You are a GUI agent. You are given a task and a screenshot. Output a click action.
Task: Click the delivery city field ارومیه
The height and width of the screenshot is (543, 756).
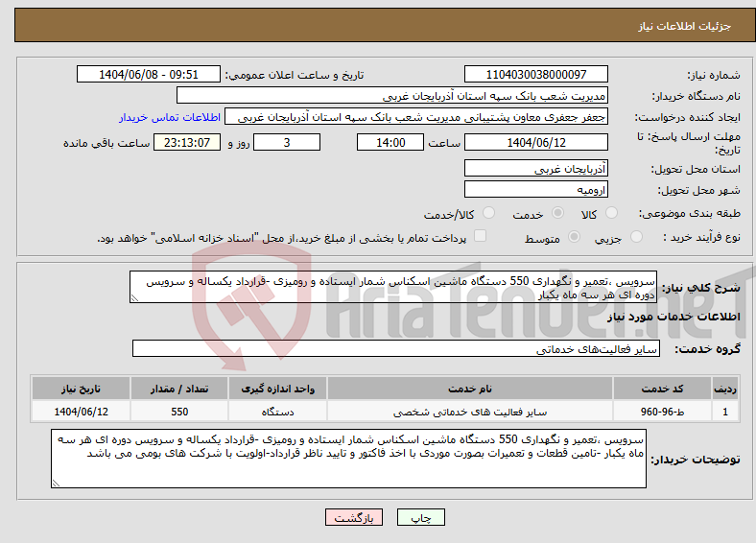tap(535, 189)
